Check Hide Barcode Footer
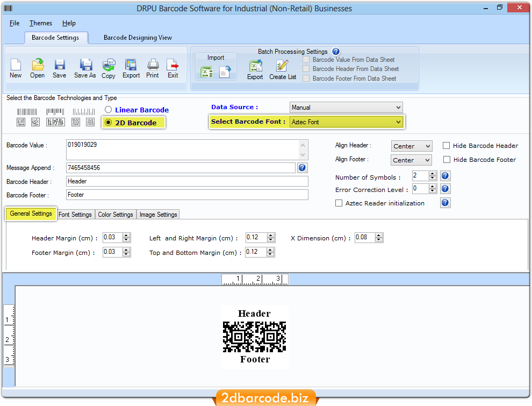Viewport: 532px width, 406px height. tap(447, 160)
